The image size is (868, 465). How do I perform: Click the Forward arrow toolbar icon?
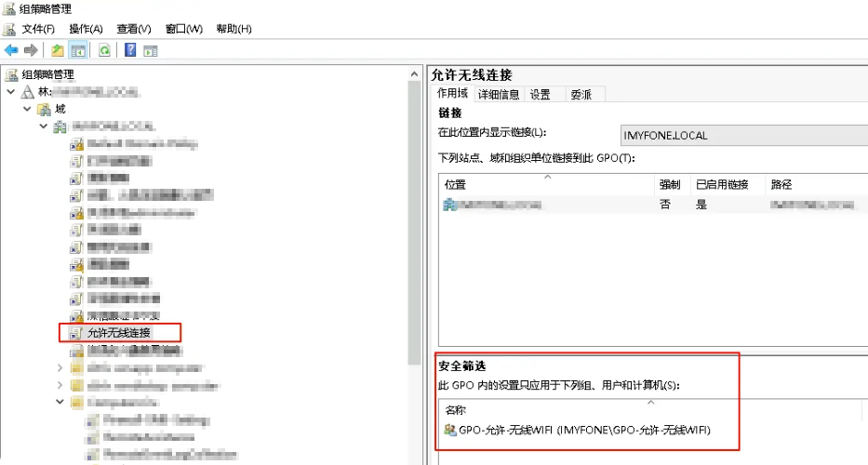[x=31, y=50]
